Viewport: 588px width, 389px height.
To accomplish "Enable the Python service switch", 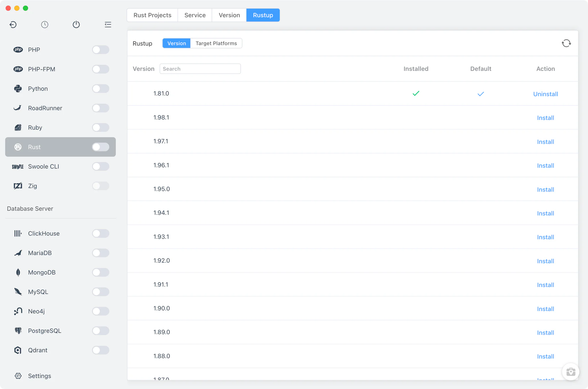I will (x=100, y=88).
